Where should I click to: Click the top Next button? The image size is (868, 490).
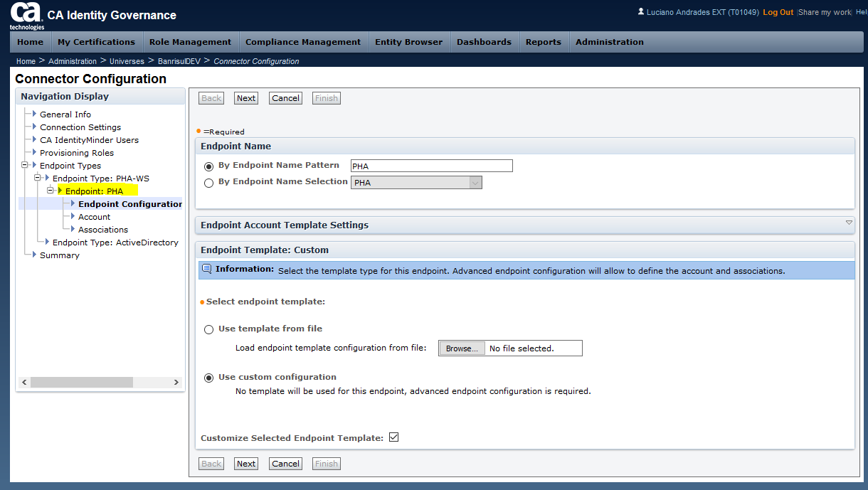point(246,98)
